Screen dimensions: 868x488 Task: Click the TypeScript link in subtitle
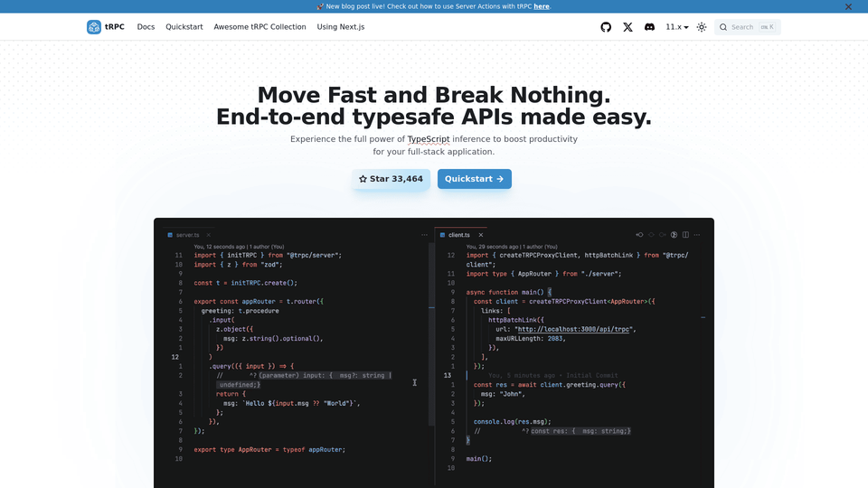(x=429, y=139)
